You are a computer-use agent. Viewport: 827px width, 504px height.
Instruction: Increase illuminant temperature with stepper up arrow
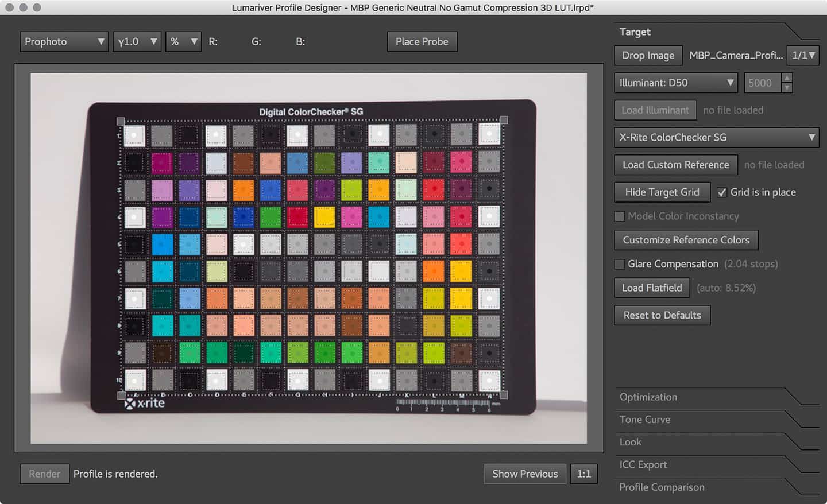[x=787, y=78]
